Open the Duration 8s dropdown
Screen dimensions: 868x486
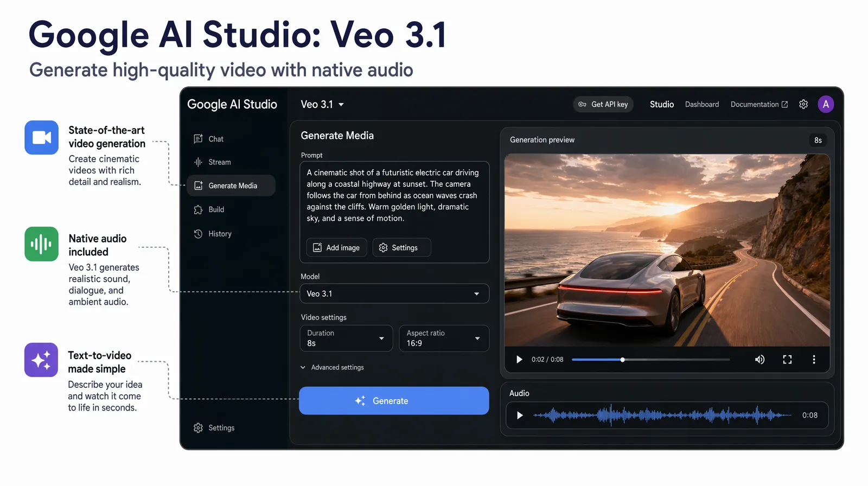346,338
